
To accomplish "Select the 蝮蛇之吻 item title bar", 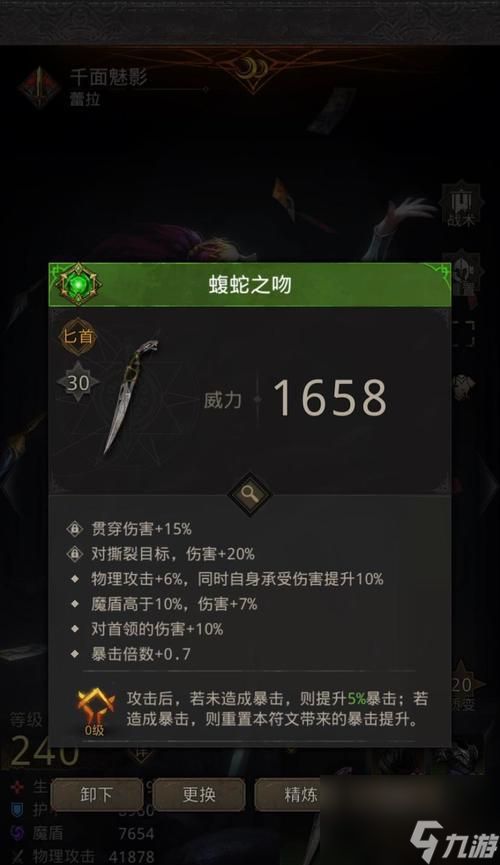I will tap(250, 285).
